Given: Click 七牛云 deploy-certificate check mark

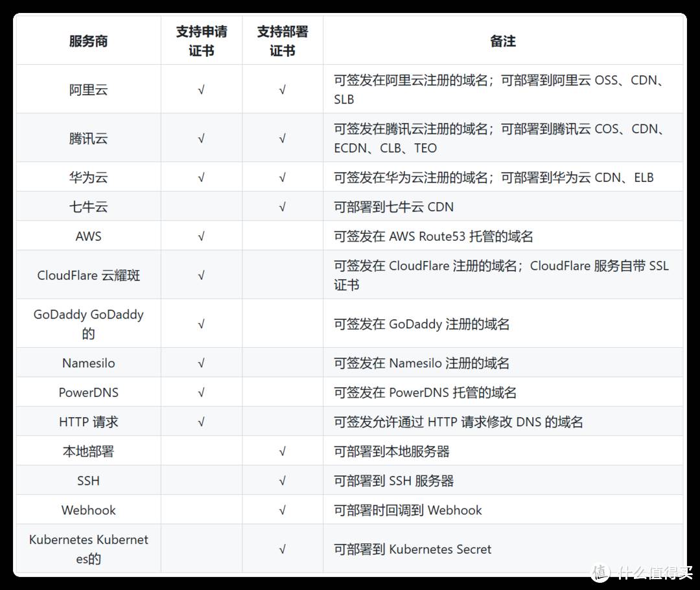Looking at the screenshot, I should [x=283, y=207].
